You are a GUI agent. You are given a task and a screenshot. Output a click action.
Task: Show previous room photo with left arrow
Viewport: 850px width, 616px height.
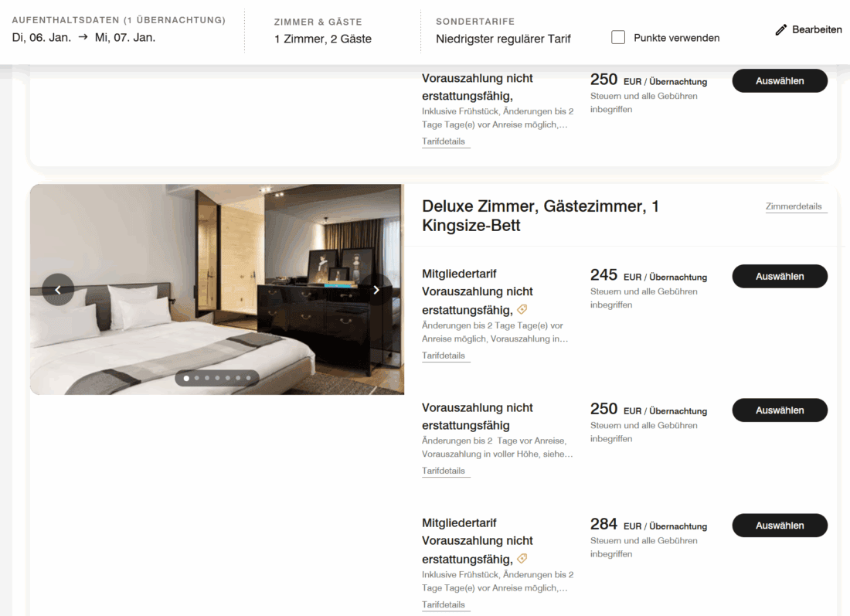58,290
